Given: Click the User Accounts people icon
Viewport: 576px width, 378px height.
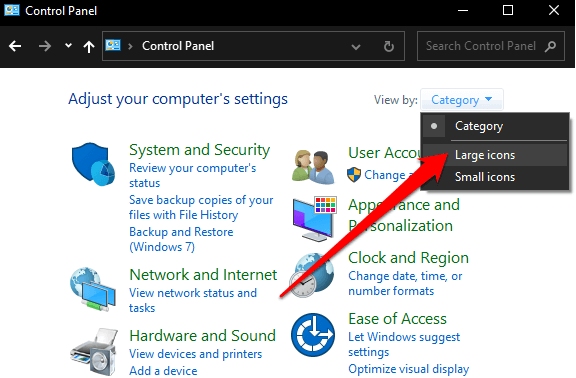Looking at the screenshot, I should click(313, 167).
